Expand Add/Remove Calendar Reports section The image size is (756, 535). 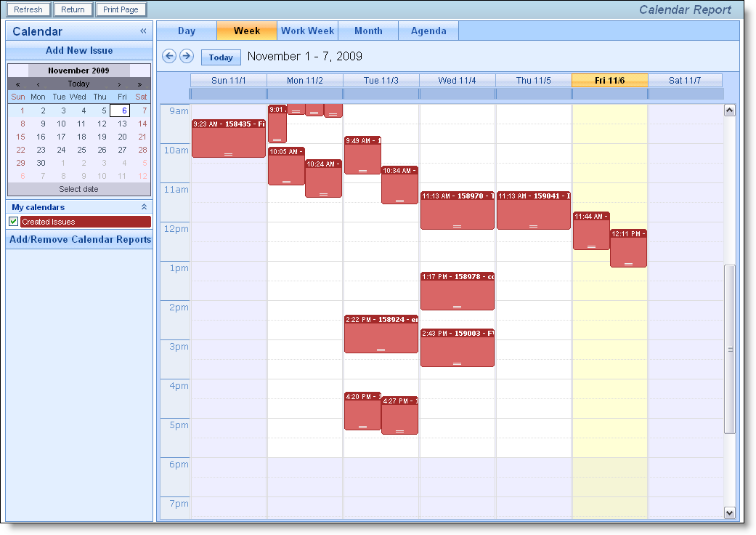pos(80,240)
